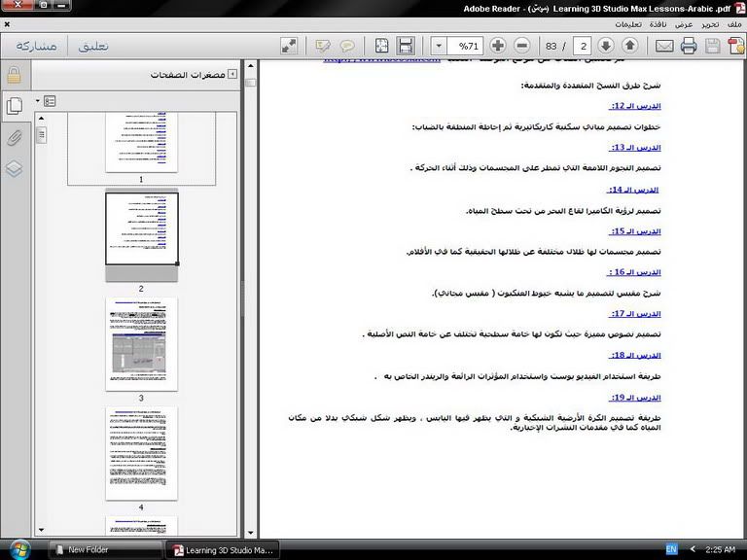Follow the الدرس الـ 17 link
Image resolution: width=747 pixels, height=560 pixels.
[635, 314]
